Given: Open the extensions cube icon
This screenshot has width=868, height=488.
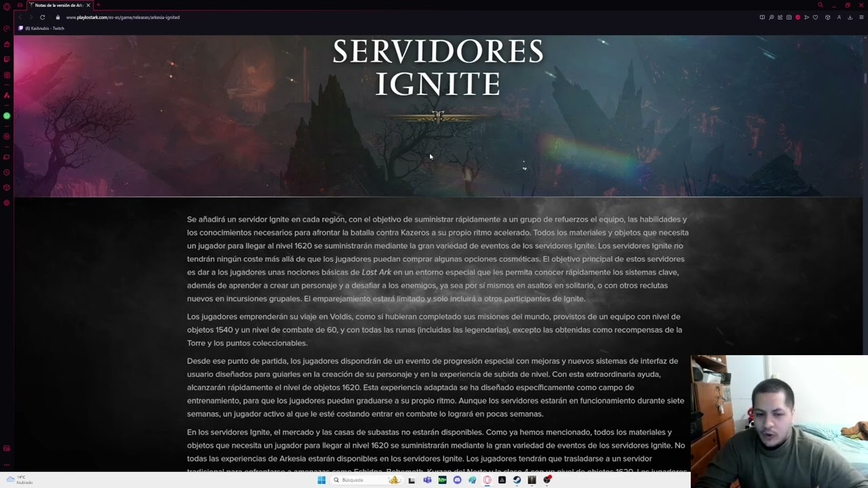Looking at the screenshot, I should coord(827,17).
